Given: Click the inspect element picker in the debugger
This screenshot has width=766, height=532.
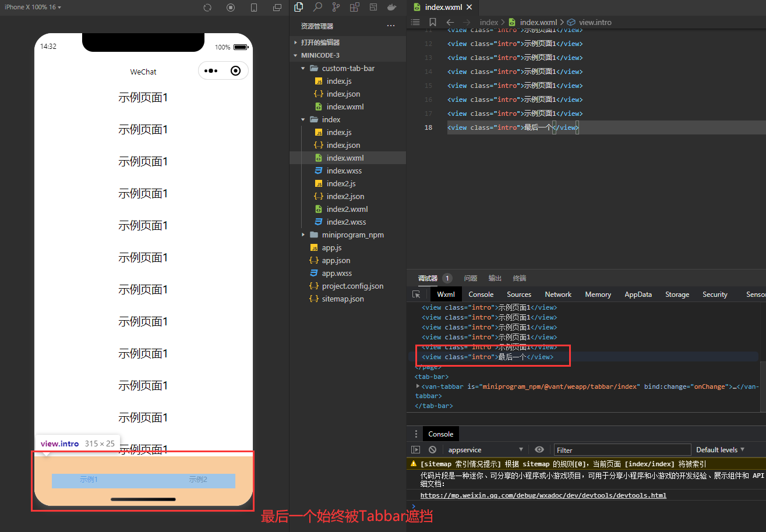Looking at the screenshot, I should 416,295.
